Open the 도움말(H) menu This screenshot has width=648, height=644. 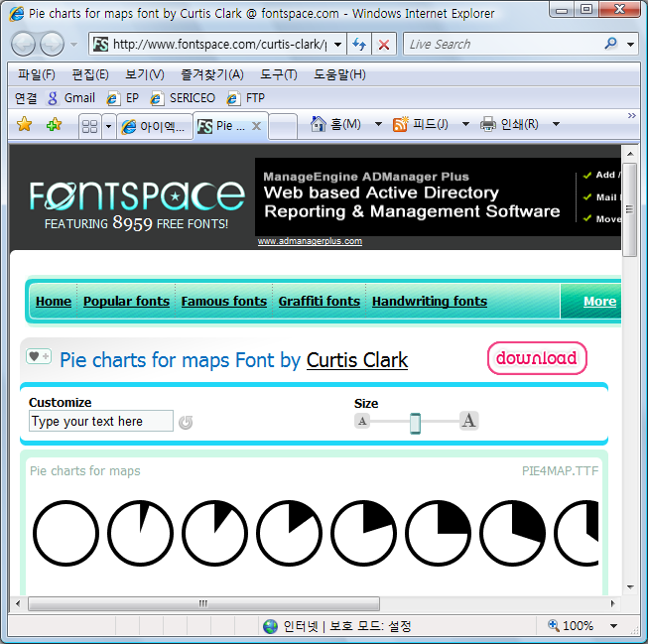[339, 74]
